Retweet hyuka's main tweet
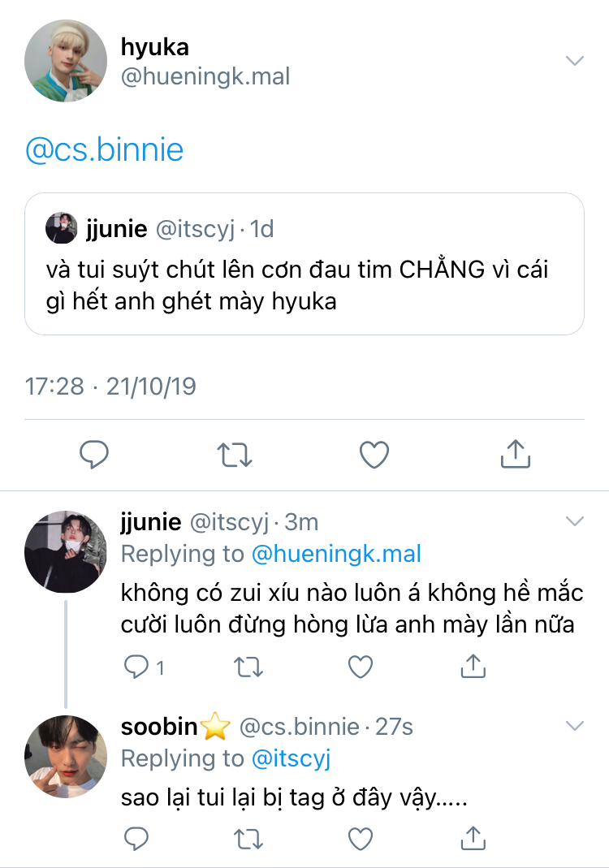 tap(235, 455)
